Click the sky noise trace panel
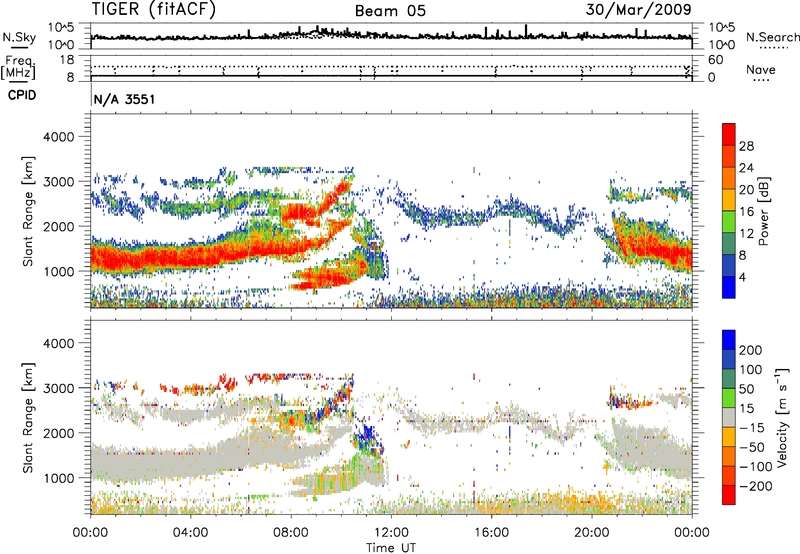800x554 pixels. (391, 36)
